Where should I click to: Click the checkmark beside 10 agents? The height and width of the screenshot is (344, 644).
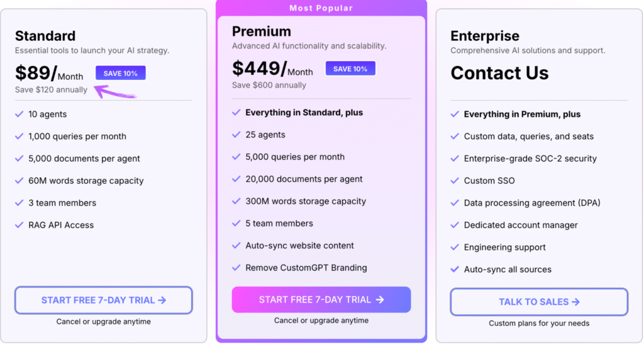[x=19, y=114]
